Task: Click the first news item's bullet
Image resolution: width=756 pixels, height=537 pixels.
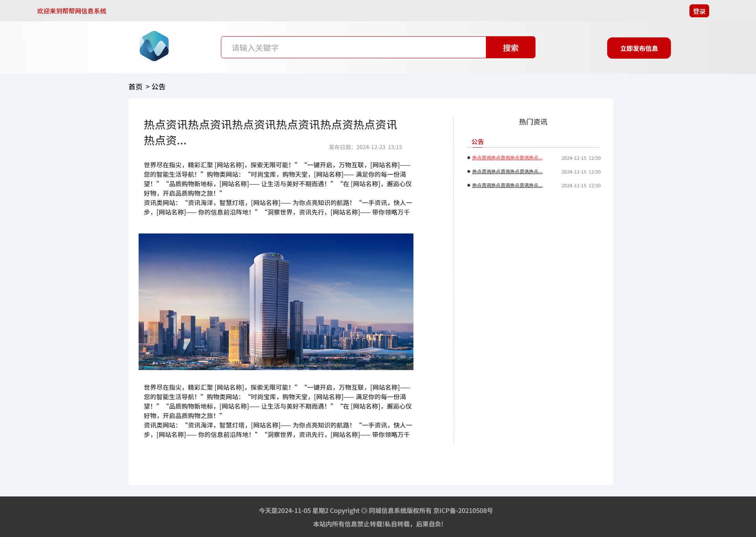Action: tap(469, 158)
